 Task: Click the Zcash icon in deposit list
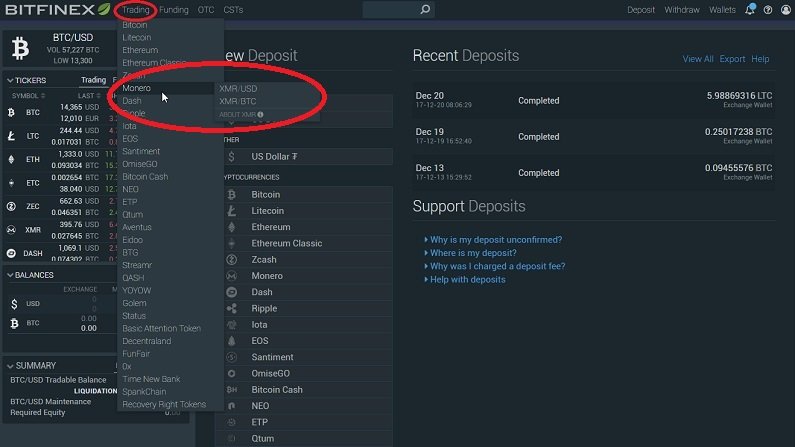pyautogui.click(x=232, y=259)
